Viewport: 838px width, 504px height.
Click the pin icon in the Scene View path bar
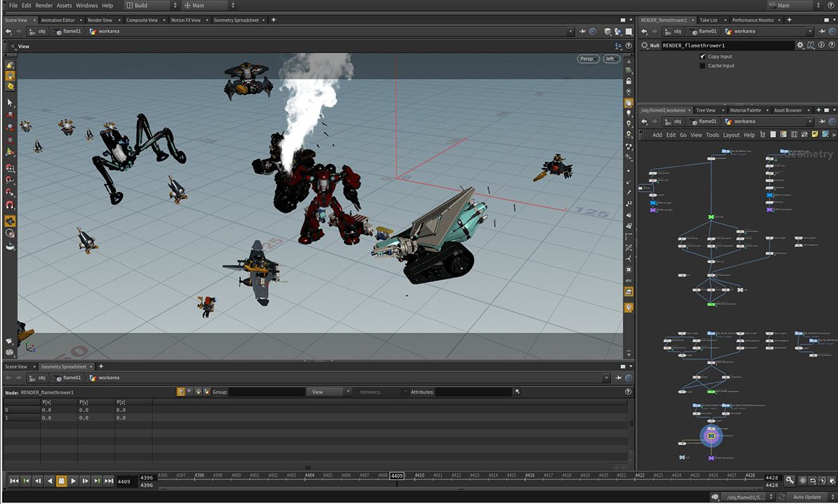pyautogui.click(x=582, y=31)
